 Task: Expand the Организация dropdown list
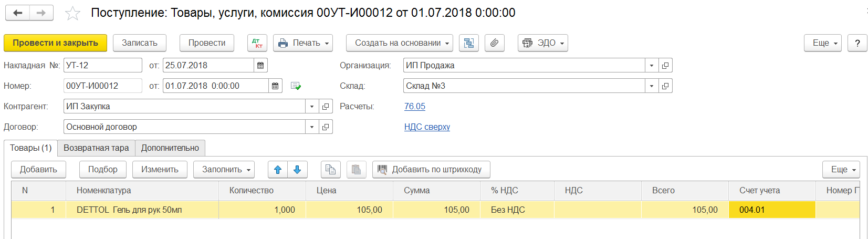(651, 66)
